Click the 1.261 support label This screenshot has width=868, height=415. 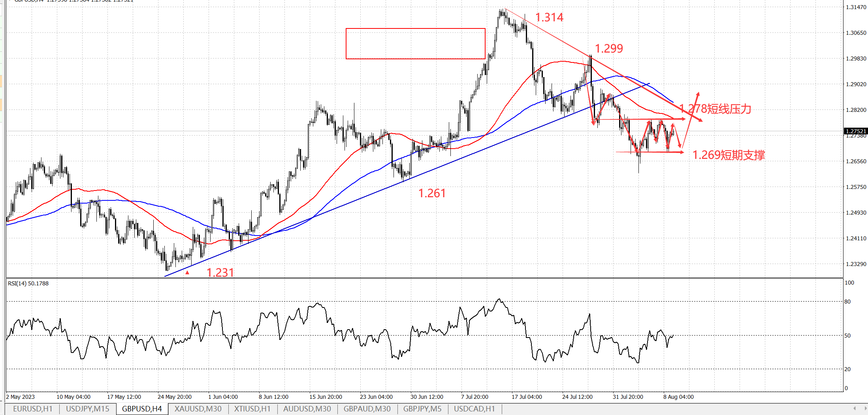(x=432, y=193)
